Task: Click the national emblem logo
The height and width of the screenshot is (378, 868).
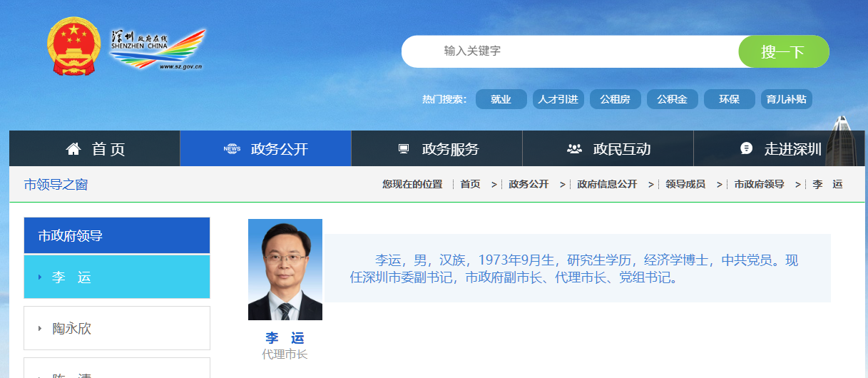Action: 75,46
